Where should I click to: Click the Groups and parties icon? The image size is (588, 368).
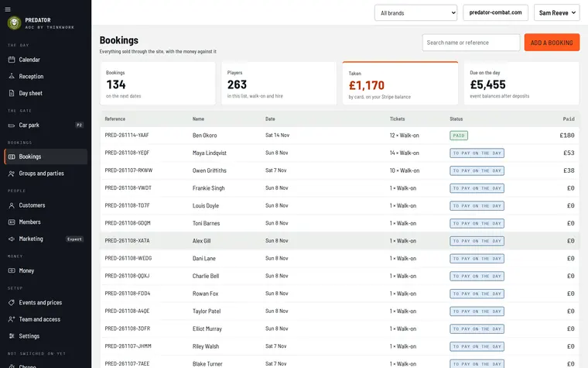click(12, 174)
